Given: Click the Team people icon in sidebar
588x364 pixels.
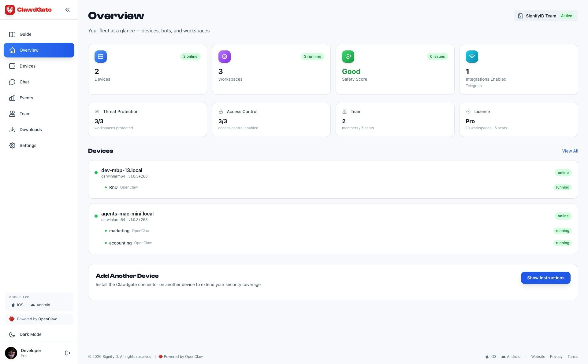Looking at the screenshot, I should tap(12, 114).
